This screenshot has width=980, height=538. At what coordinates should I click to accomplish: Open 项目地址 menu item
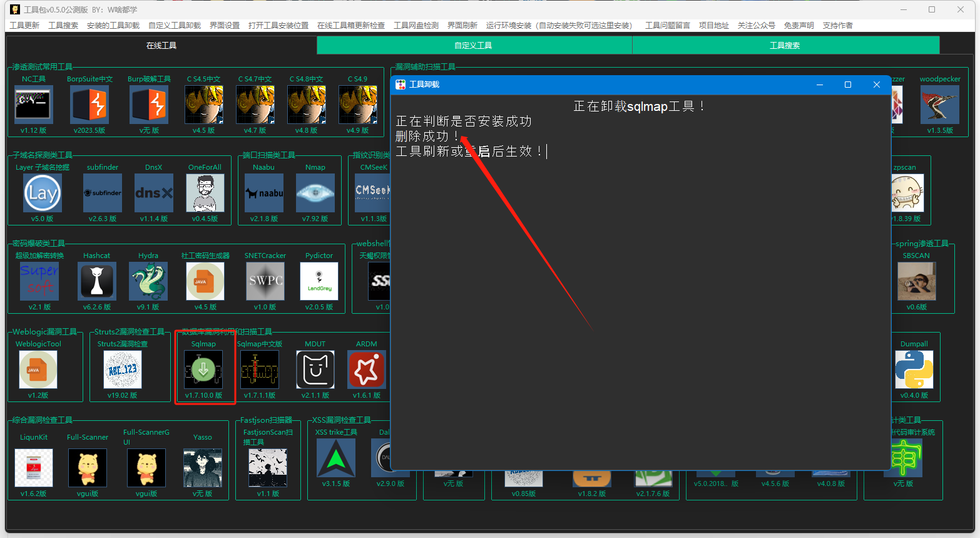click(x=714, y=26)
